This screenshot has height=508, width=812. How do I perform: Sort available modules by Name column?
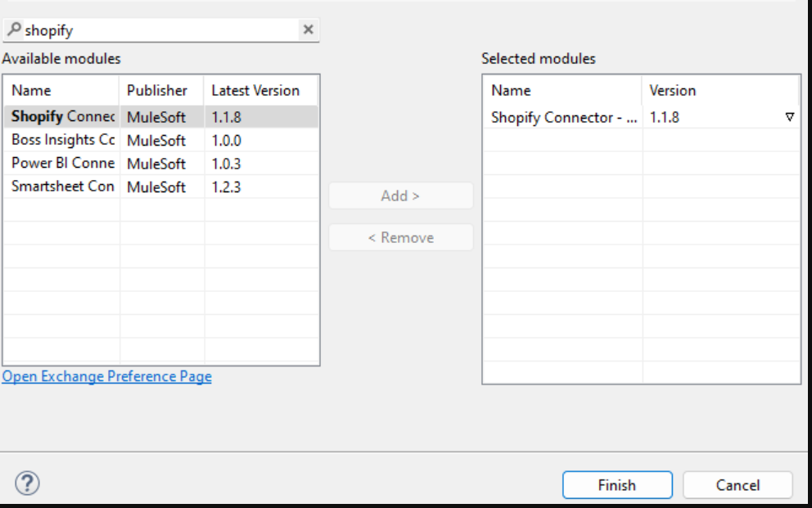61,90
